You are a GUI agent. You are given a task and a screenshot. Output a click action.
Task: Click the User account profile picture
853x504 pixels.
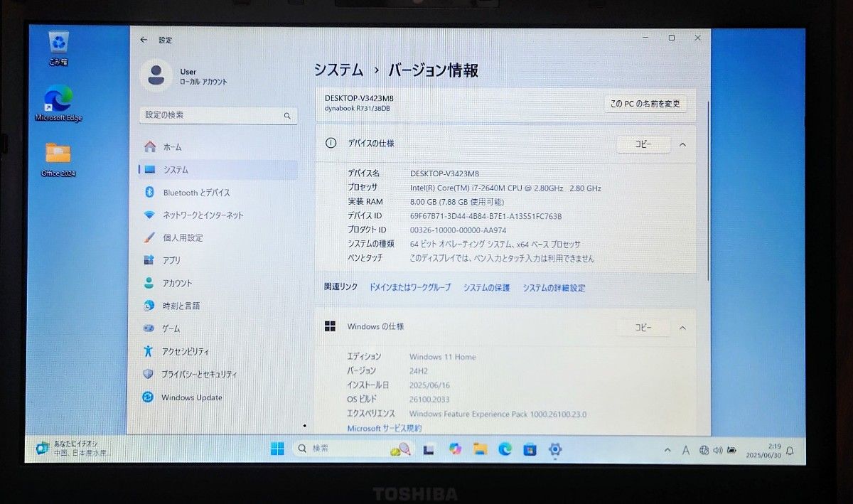[156, 76]
